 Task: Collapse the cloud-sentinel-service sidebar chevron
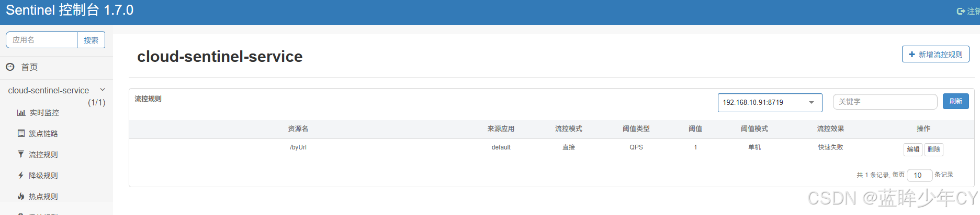[103, 90]
